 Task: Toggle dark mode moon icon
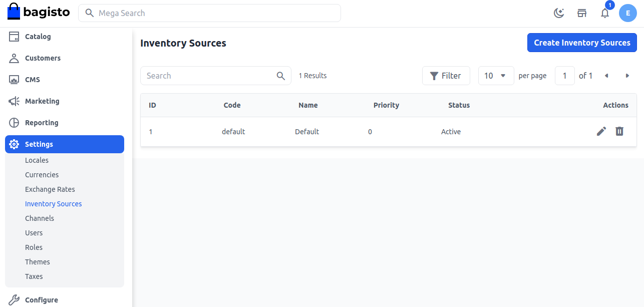tap(559, 13)
